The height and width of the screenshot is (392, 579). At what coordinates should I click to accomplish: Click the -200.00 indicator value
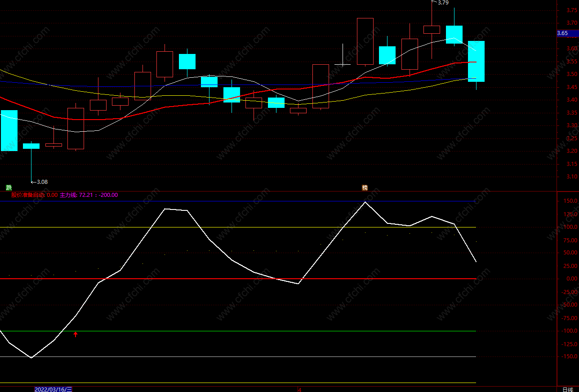coord(108,195)
